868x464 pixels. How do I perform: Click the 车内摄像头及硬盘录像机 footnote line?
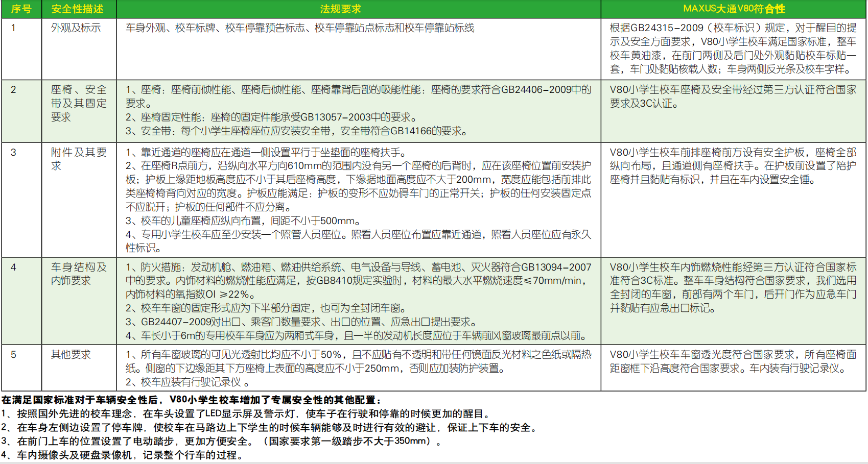point(122,455)
